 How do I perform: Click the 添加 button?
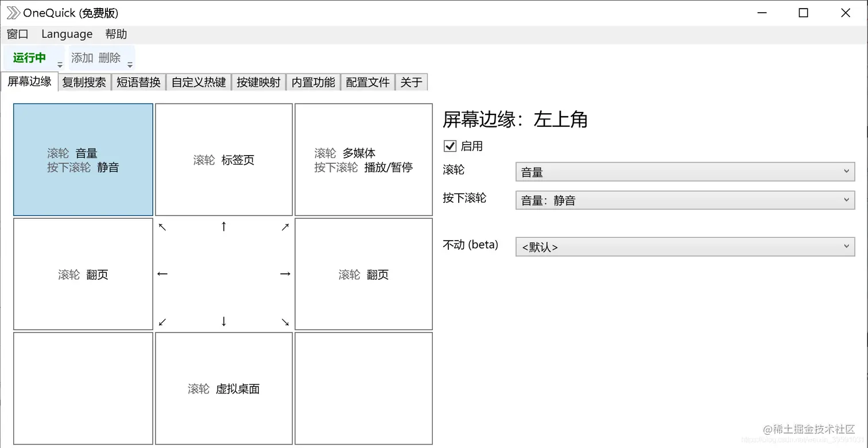[81, 57]
